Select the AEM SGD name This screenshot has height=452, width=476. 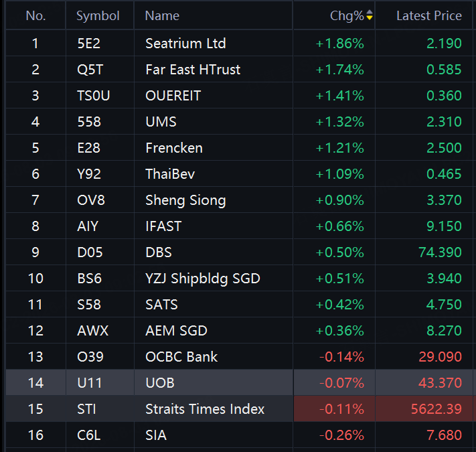pyautogui.click(x=176, y=331)
